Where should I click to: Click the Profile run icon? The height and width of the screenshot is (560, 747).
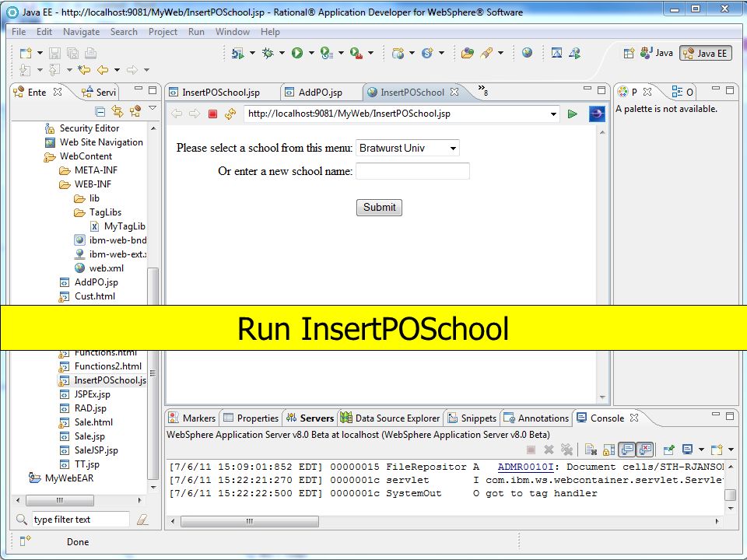point(326,53)
